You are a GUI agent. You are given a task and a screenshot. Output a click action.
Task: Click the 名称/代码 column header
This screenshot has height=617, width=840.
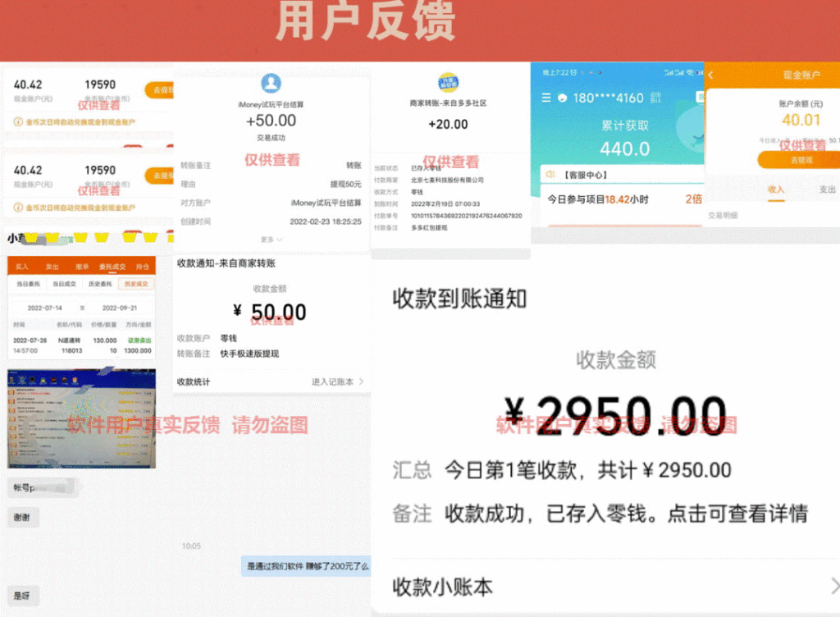click(x=69, y=325)
